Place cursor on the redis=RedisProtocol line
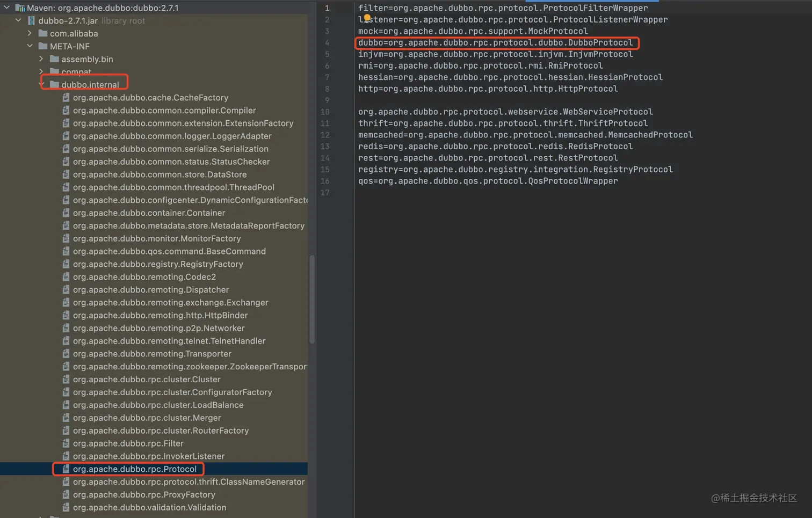Screen dimensions: 812x518 coord(496,146)
